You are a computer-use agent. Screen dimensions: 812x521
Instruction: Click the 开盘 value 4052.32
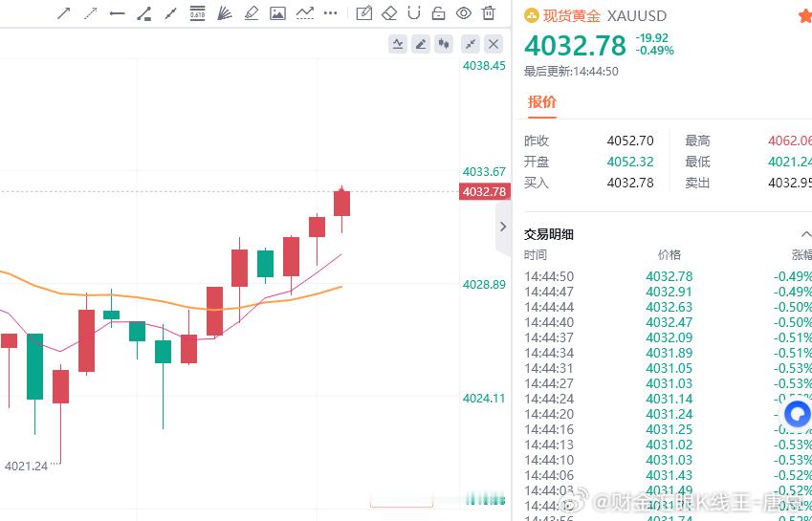pos(630,162)
